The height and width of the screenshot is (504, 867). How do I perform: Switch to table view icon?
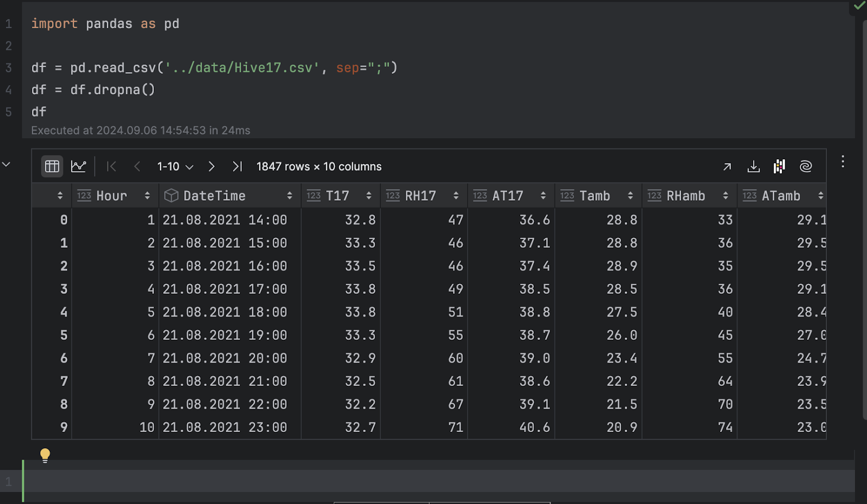[x=52, y=166]
